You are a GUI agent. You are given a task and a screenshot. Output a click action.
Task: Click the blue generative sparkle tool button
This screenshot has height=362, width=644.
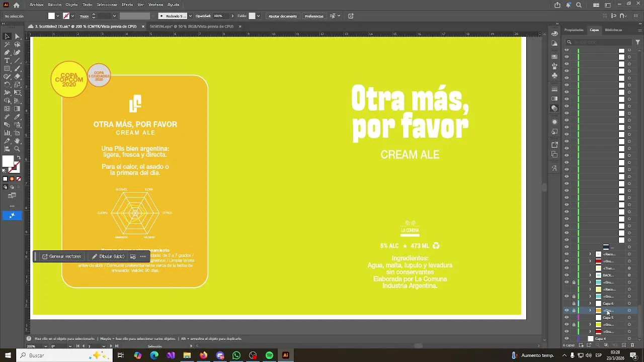click(x=12, y=215)
